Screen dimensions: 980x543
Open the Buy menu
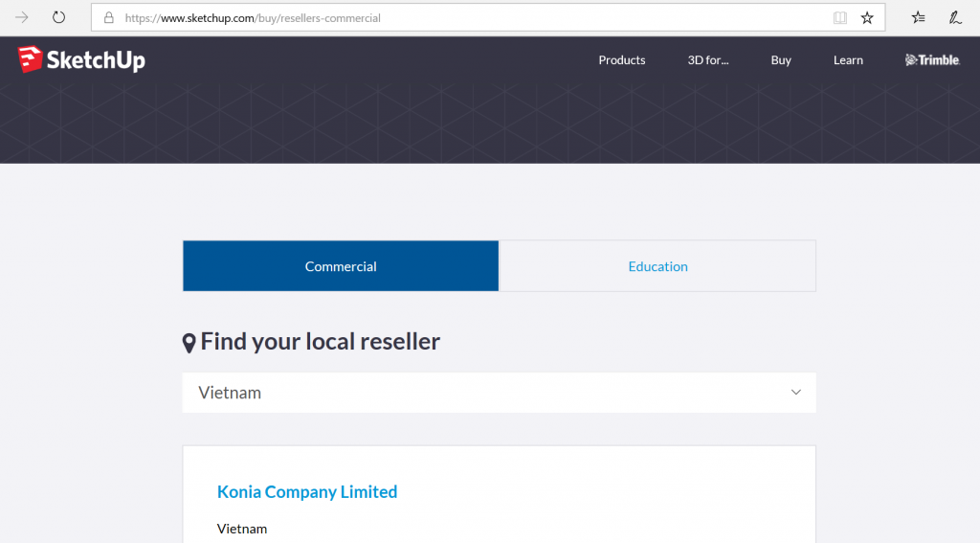pyautogui.click(x=781, y=60)
